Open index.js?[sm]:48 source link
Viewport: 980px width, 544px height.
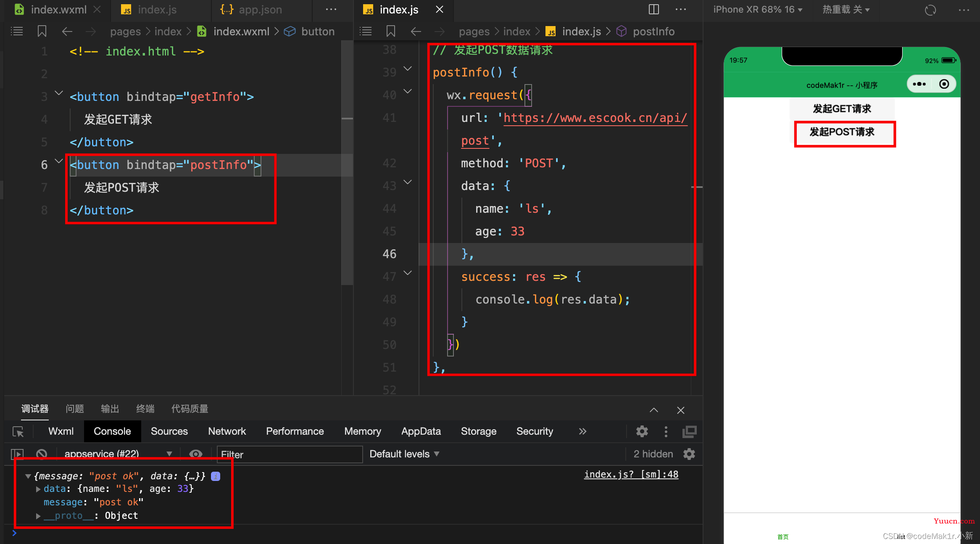click(631, 475)
